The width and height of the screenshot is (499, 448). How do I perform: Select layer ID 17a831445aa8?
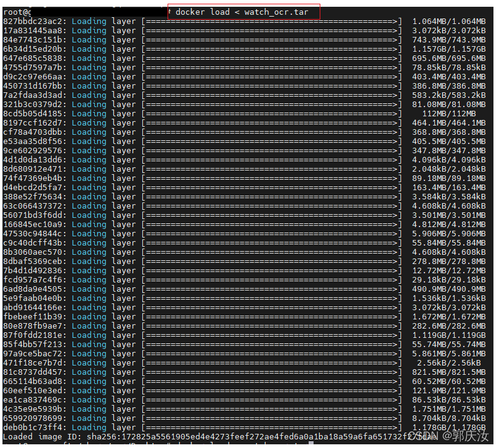click(33, 31)
